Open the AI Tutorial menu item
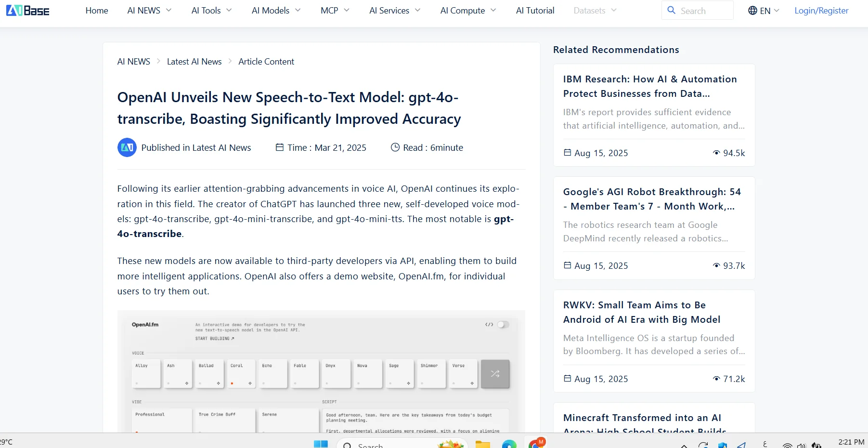Image resolution: width=868 pixels, height=448 pixels. [535, 11]
